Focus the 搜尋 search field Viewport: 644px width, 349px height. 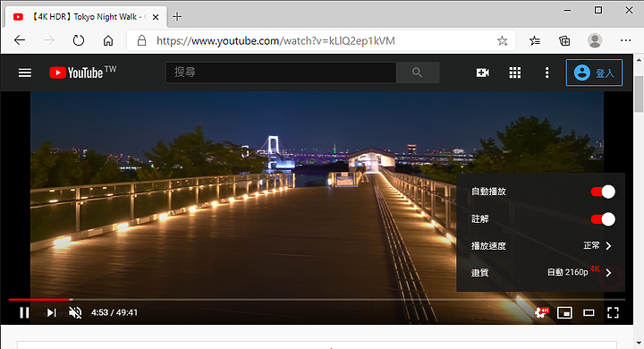pyautogui.click(x=282, y=72)
